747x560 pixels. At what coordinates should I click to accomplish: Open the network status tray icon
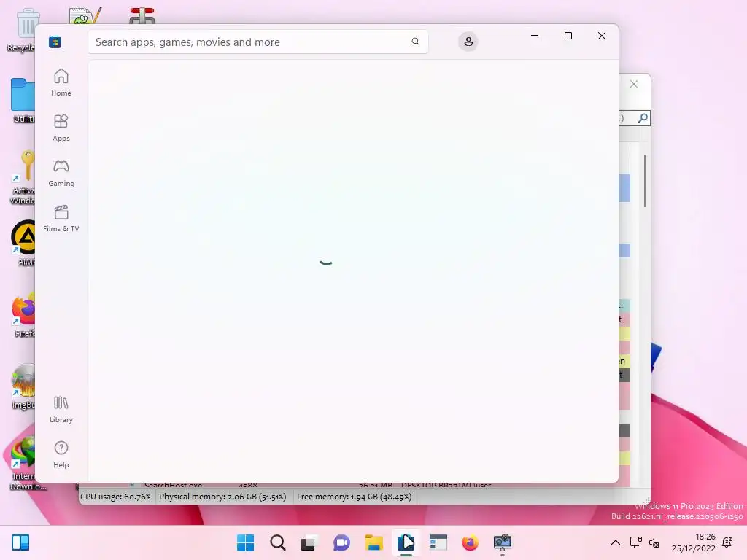pos(635,542)
